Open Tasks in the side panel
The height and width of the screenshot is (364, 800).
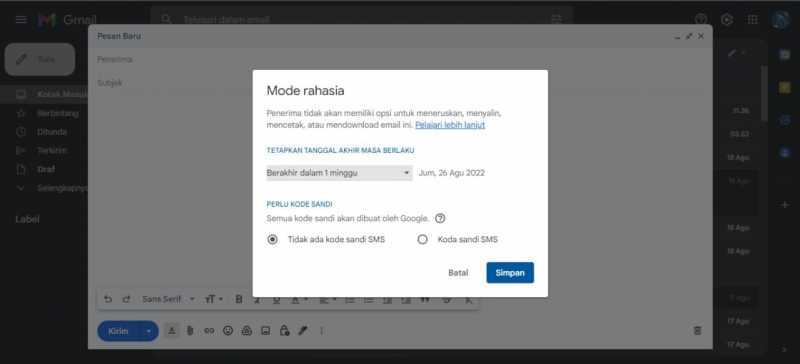click(785, 120)
